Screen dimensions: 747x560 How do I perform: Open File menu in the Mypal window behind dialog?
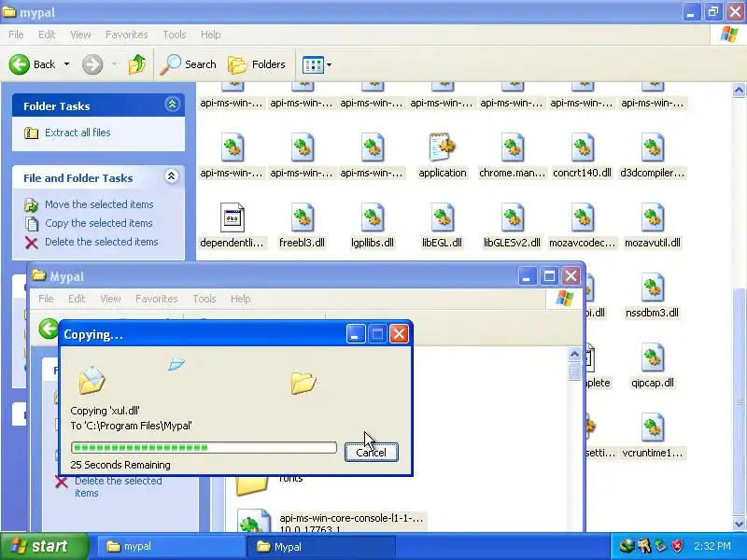pos(46,299)
